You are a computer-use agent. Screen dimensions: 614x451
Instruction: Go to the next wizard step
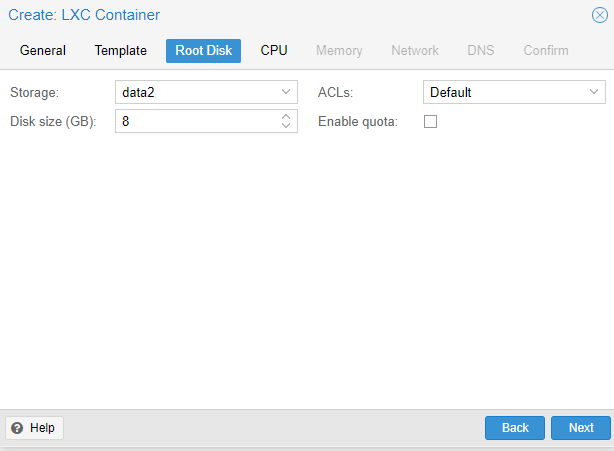[581, 428]
